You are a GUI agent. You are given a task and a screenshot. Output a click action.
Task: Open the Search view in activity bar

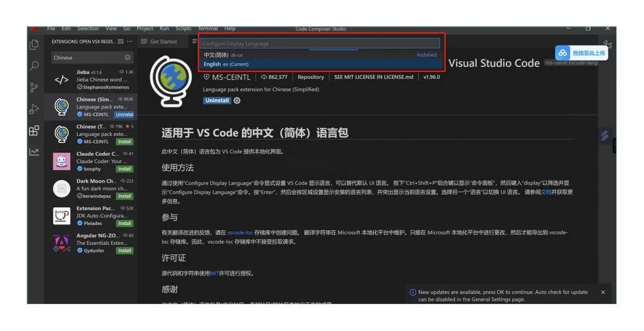point(35,66)
